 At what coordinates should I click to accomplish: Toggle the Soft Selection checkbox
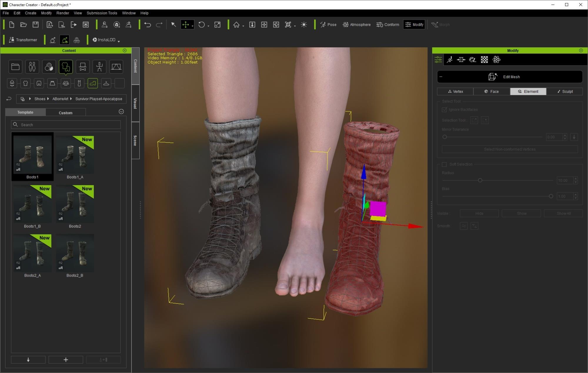click(444, 164)
